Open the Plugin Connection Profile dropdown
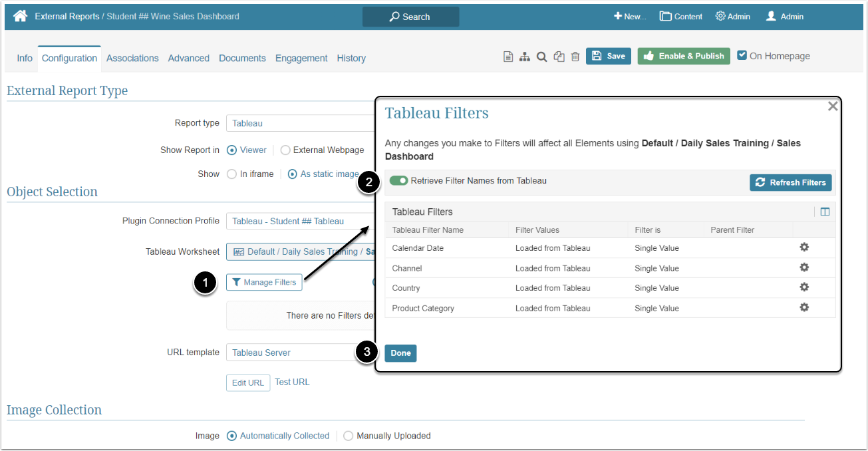868x451 pixels. pyautogui.click(x=299, y=222)
